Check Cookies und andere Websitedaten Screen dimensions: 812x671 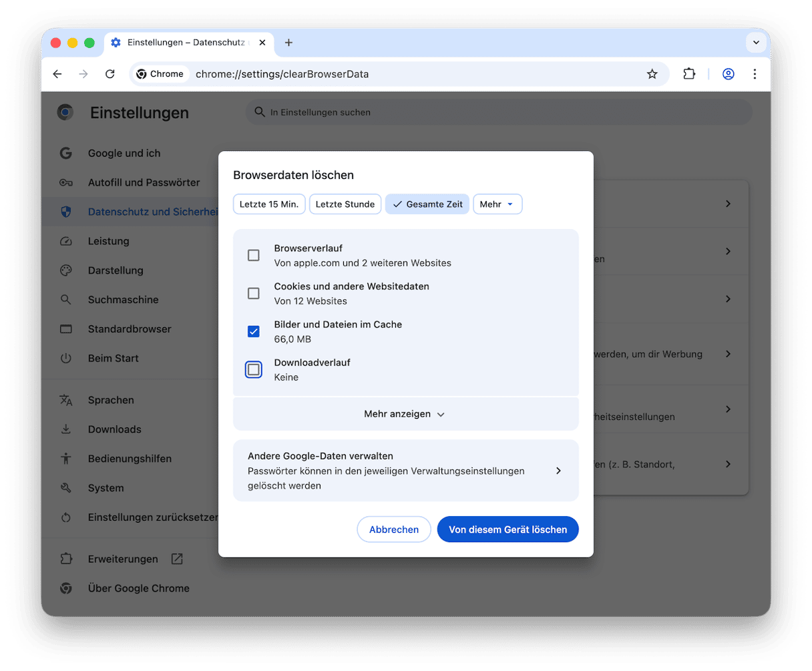click(x=254, y=293)
